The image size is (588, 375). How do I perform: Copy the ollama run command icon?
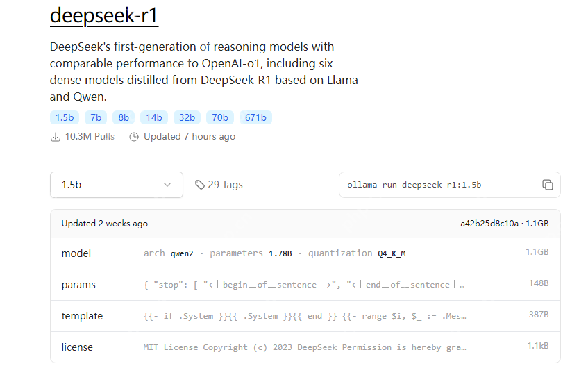click(x=548, y=185)
